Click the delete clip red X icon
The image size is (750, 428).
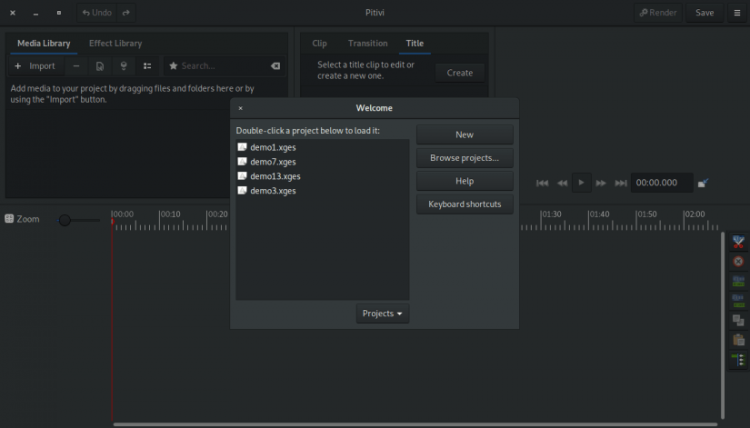coord(738,262)
